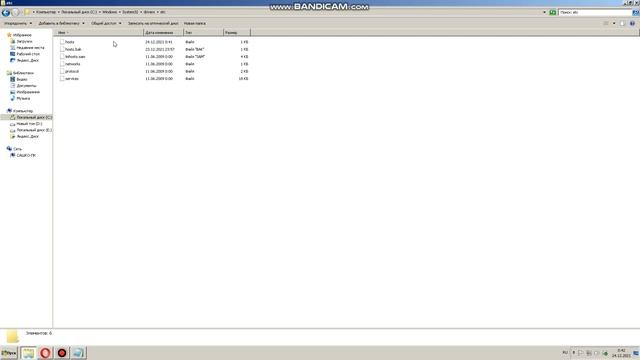Screen dimensions: 640x360
Task: Open the view options dropdown arrow
Action: point(614,23)
